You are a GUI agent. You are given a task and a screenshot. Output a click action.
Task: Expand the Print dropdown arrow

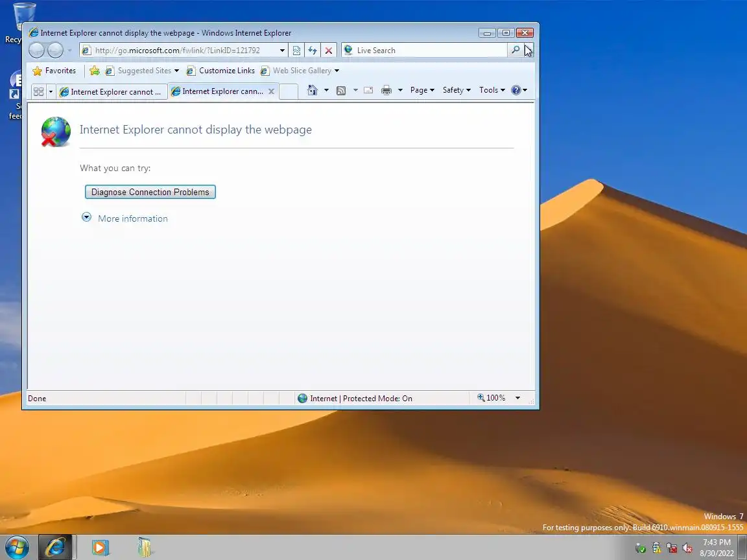coord(400,90)
